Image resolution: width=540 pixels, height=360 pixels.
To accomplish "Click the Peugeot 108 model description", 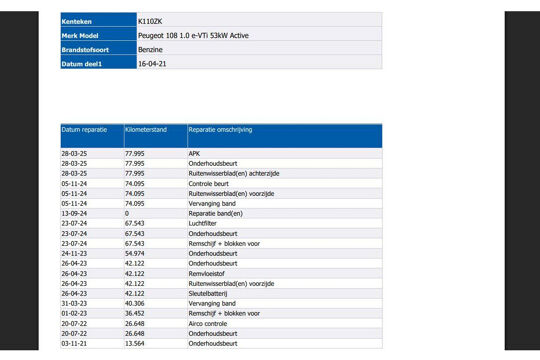I will pos(193,35).
